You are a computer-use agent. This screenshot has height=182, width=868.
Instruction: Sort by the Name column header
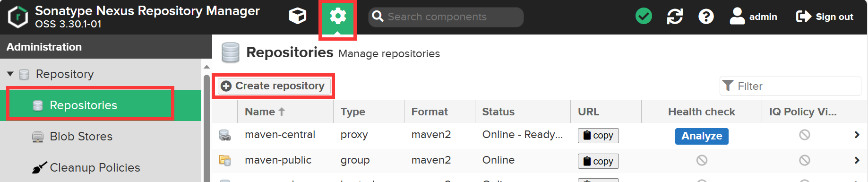285,112
